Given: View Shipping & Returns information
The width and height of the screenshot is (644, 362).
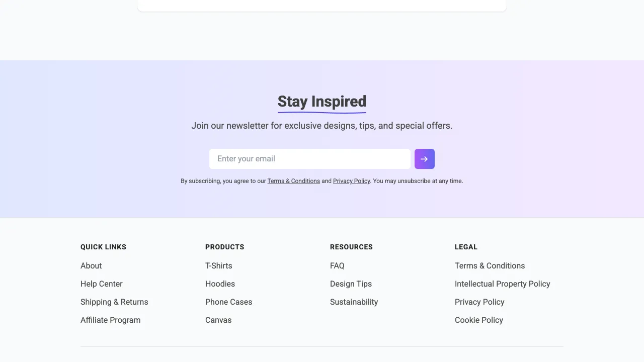Looking at the screenshot, I should 114,302.
